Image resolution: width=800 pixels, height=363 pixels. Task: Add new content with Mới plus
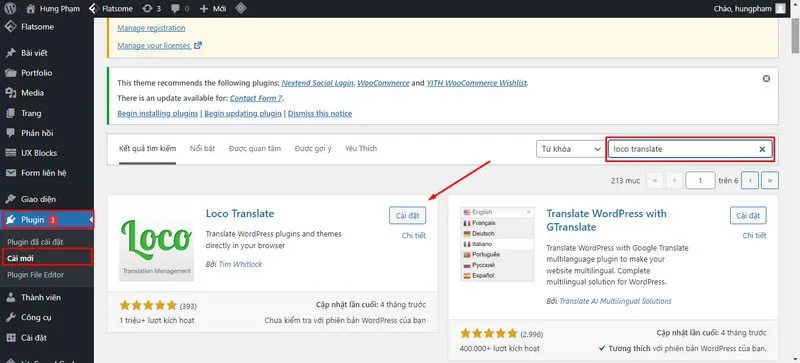pyautogui.click(x=213, y=8)
